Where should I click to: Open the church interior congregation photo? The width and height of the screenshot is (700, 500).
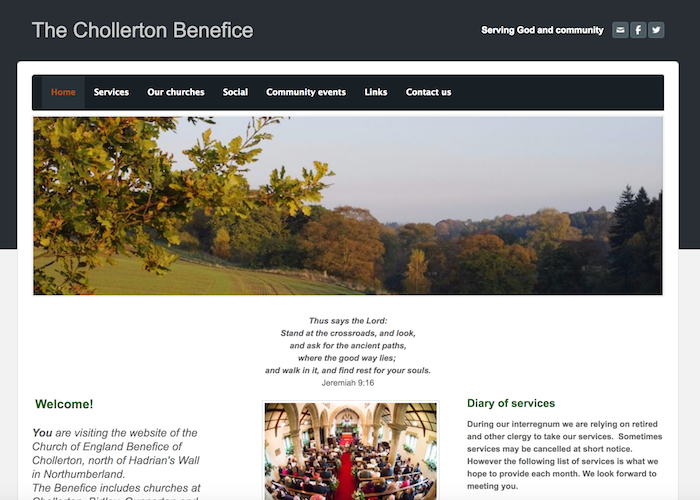click(350, 451)
